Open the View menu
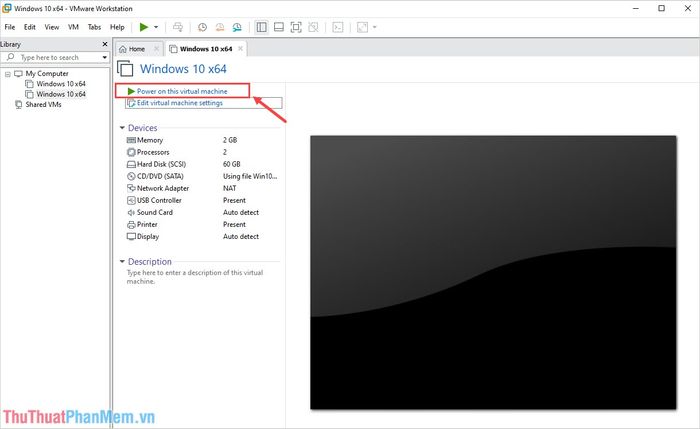 [x=52, y=27]
